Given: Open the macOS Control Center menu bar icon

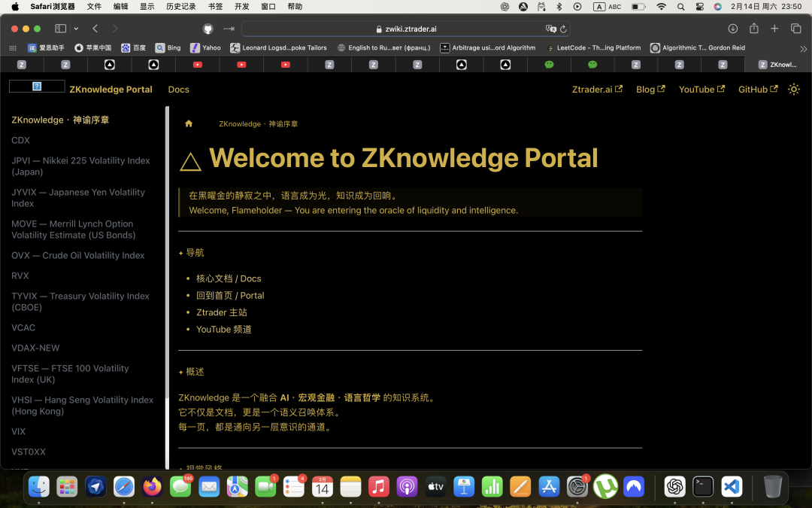Looking at the screenshot, I should [x=700, y=7].
